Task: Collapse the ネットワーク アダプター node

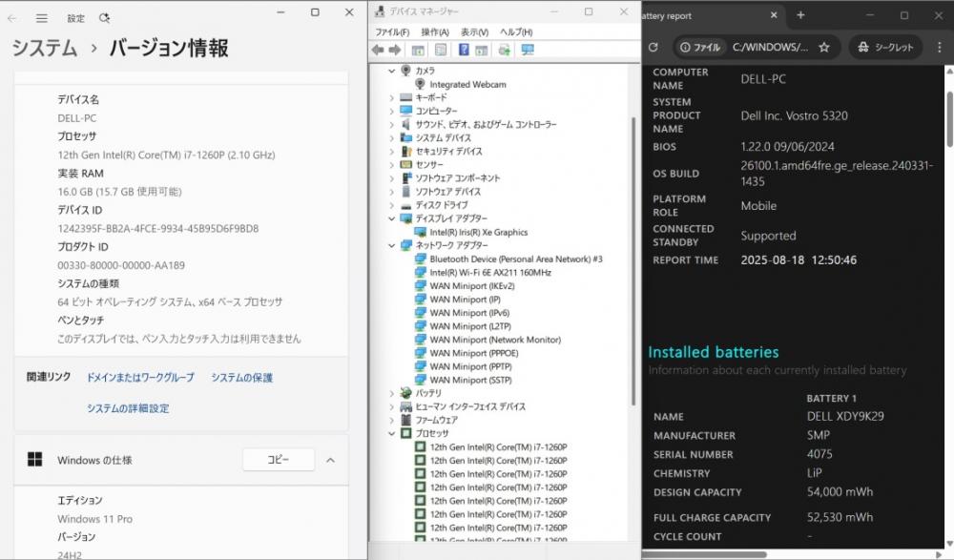Action: tap(392, 245)
